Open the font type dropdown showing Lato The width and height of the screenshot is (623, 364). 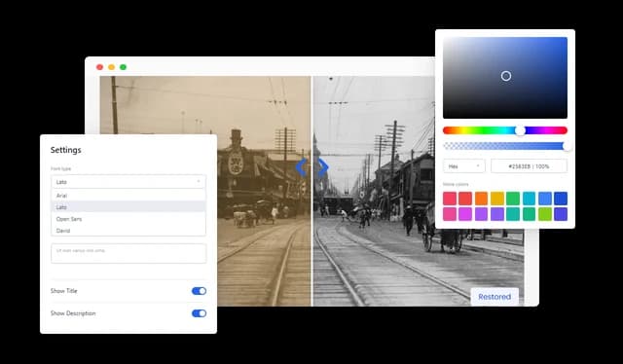click(128, 182)
